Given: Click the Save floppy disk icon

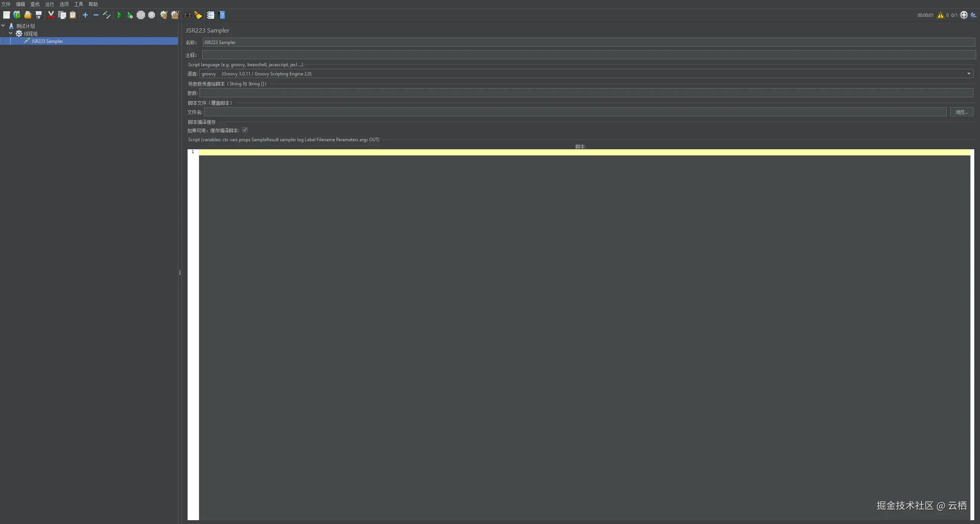Looking at the screenshot, I should pos(39,15).
